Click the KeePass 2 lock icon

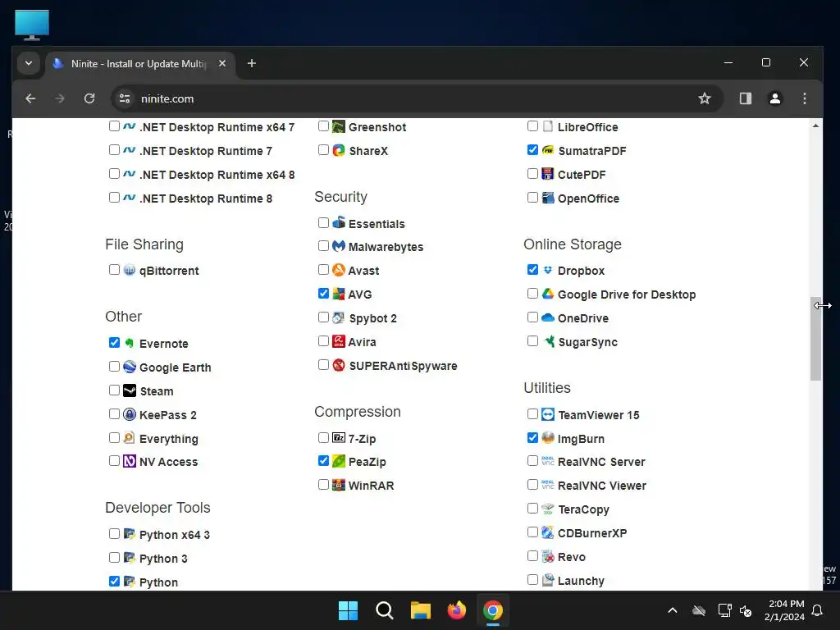point(130,414)
